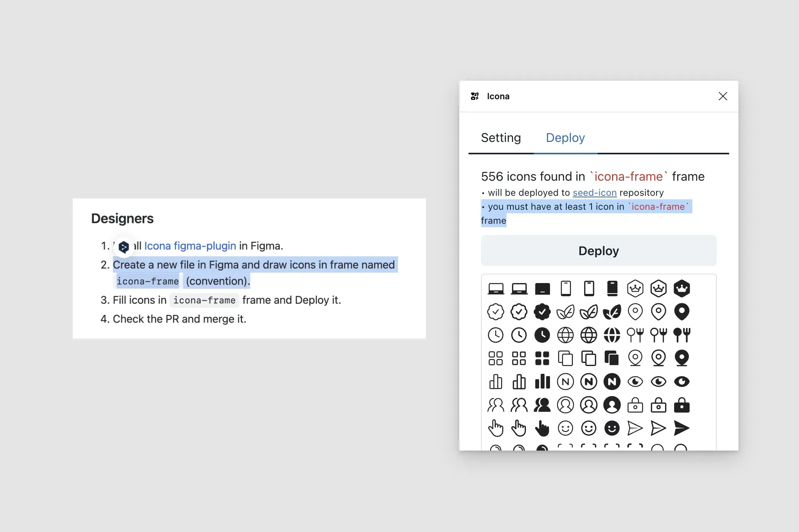The height and width of the screenshot is (532, 799).
Task: Select the filled bar chart icon
Action: (x=542, y=382)
